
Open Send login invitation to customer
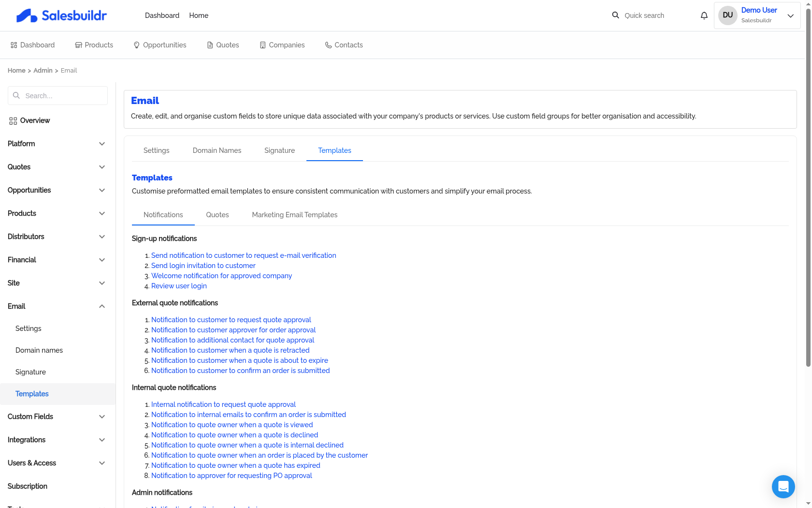(203, 266)
